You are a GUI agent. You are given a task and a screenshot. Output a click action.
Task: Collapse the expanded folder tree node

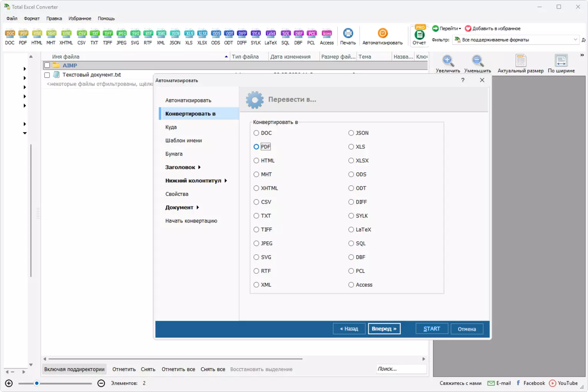pyautogui.click(x=25, y=133)
